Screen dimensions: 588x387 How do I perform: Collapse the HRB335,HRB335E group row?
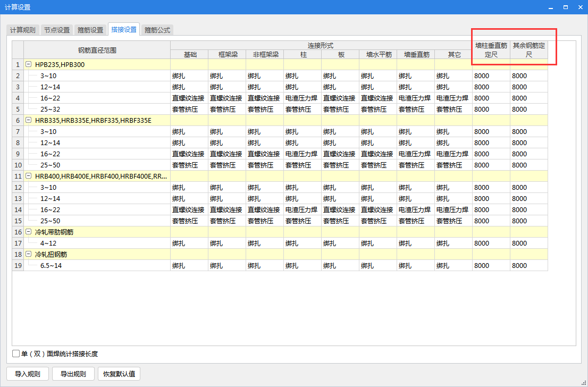28,120
